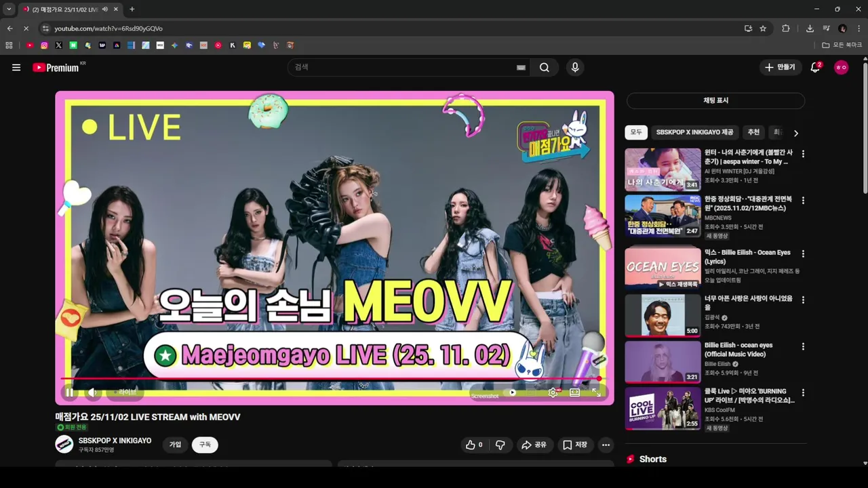868x488 pixels.
Task: Open options menu for 쿨룩 Live video
Action: point(803,393)
